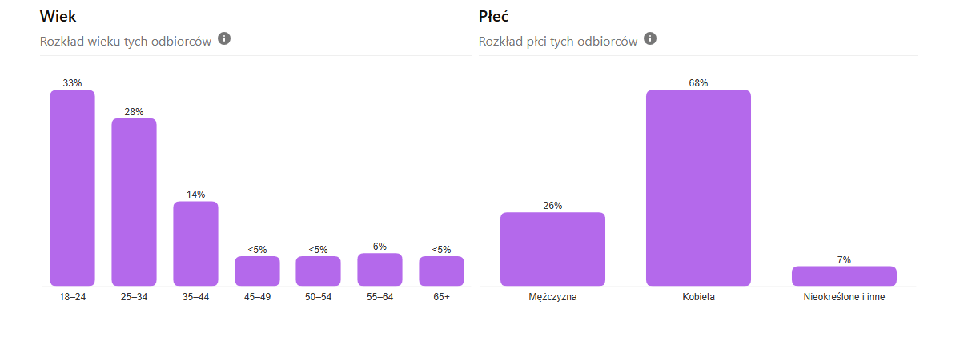Image resolution: width=980 pixels, height=345 pixels.
Task: Click the 55–64 age group bar
Action: [380, 269]
